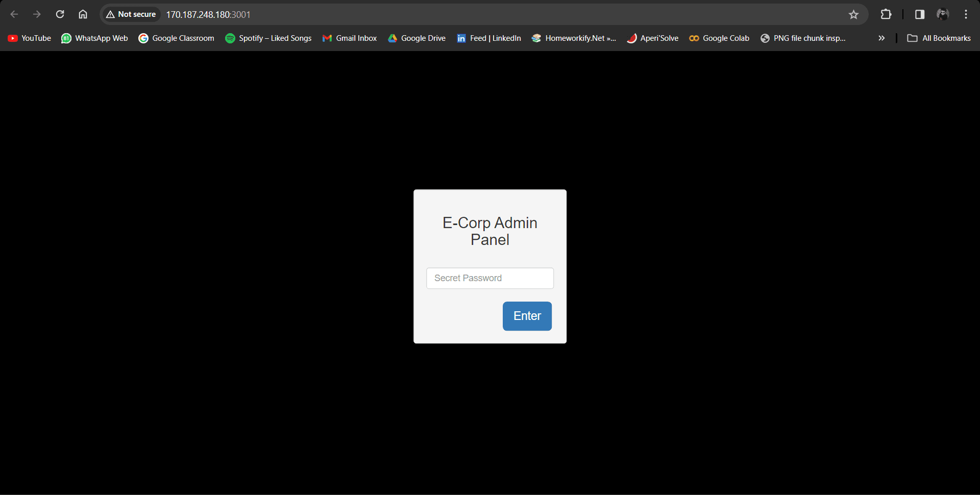Open the Google Colab bookmark
Viewport: 980px width, 495px height.
tap(719, 38)
